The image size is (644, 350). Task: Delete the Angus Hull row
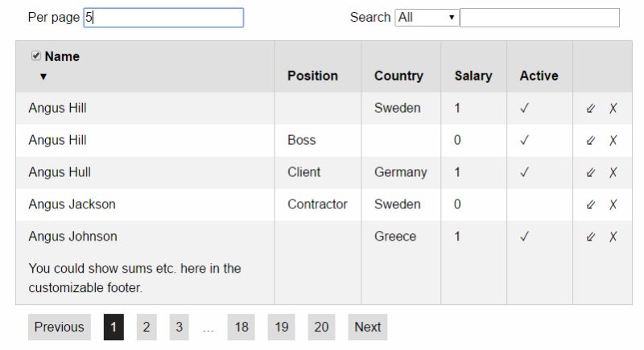pos(613,172)
